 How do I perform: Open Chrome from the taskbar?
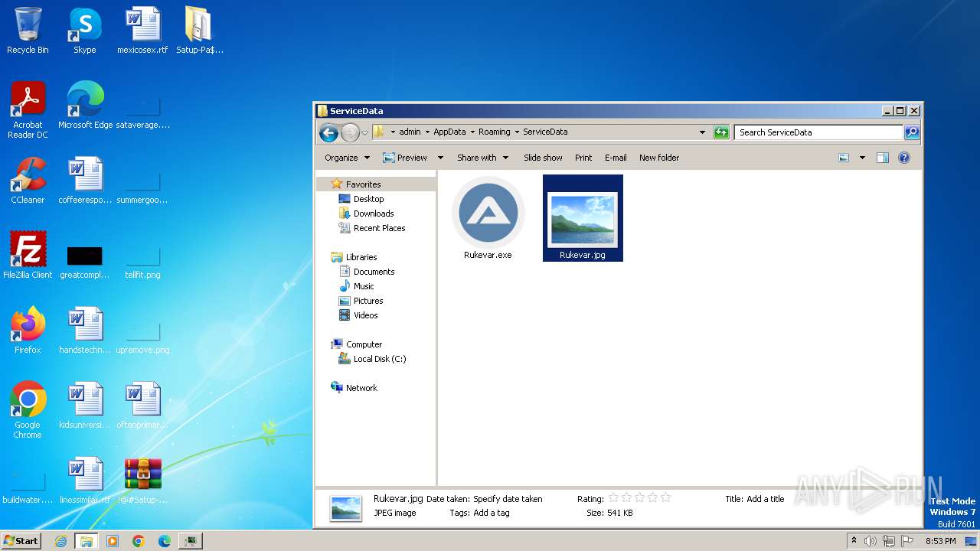(139, 541)
